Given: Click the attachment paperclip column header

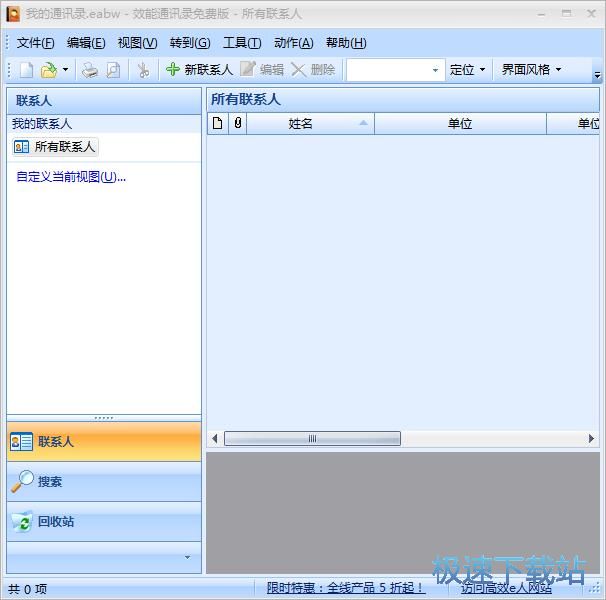Looking at the screenshot, I should click(238, 124).
